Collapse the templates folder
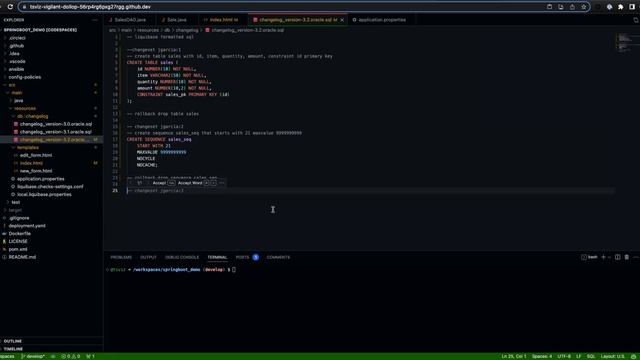The height and width of the screenshot is (360, 640). [28, 147]
